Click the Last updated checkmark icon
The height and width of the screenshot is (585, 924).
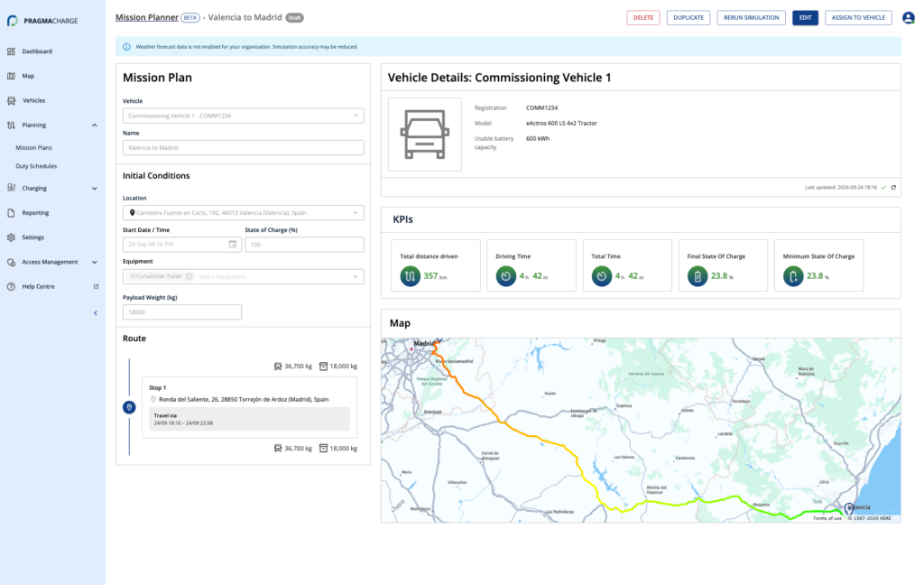(883, 188)
